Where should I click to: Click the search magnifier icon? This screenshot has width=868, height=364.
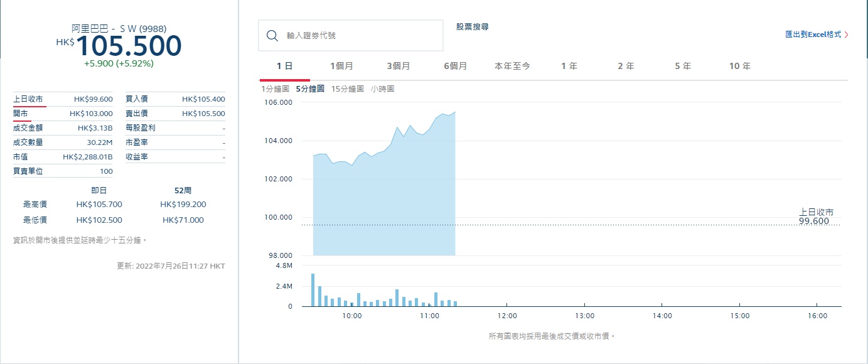272,36
